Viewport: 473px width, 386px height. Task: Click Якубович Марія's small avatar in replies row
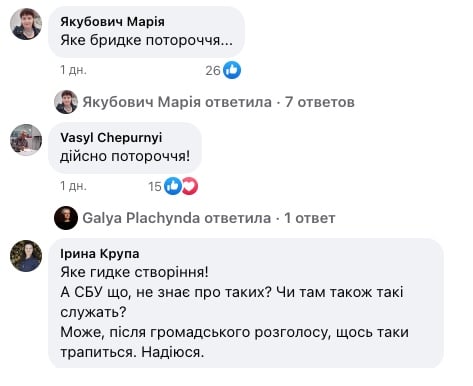[66, 102]
